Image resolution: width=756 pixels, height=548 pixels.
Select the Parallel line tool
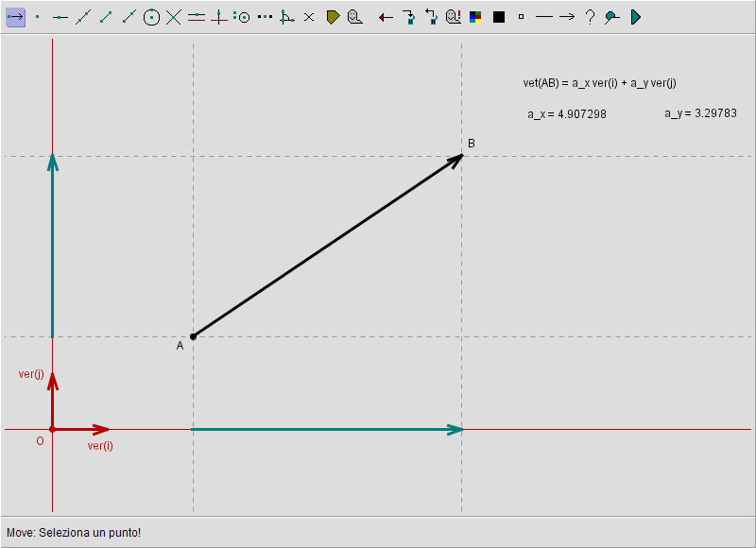click(197, 17)
